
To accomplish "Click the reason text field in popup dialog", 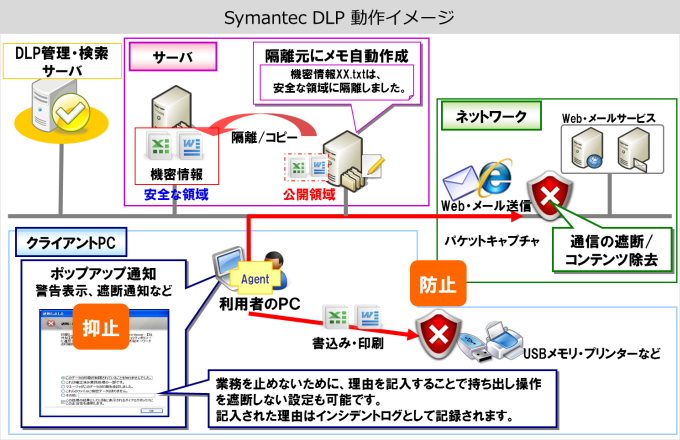I will coord(116,395).
